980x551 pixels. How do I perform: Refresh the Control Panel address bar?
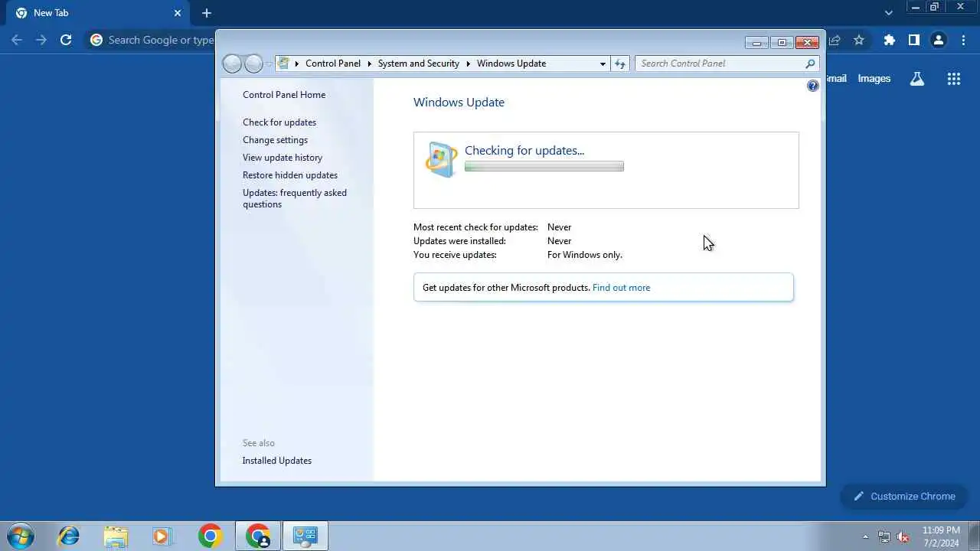coord(620,64)
